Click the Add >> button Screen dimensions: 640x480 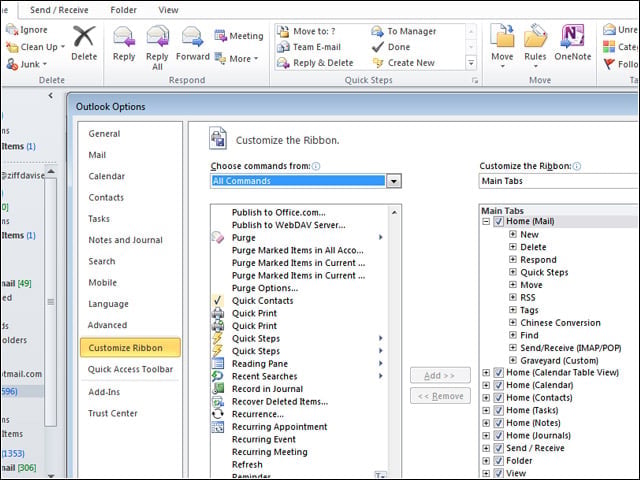440,376
